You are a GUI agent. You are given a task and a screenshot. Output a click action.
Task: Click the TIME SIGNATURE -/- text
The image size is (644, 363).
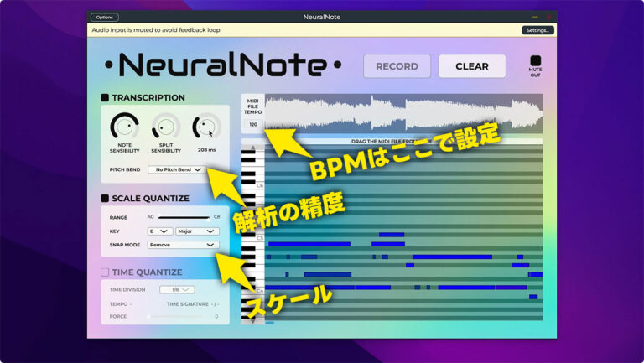point(193,304)
